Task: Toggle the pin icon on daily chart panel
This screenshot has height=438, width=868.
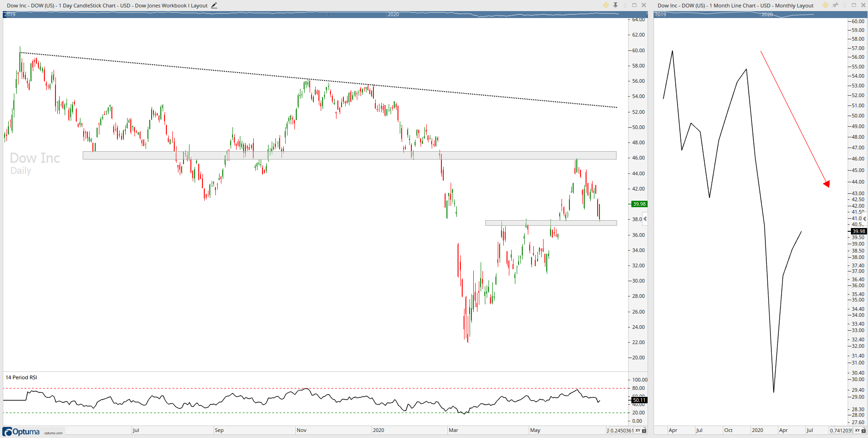Action: (616, 5)
